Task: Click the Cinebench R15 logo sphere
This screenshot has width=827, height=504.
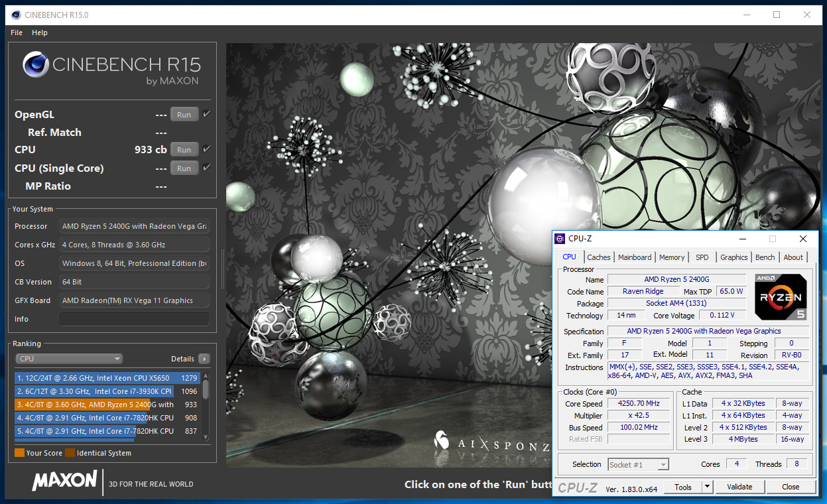Action: pyautogui.click(x=36, y=66)
